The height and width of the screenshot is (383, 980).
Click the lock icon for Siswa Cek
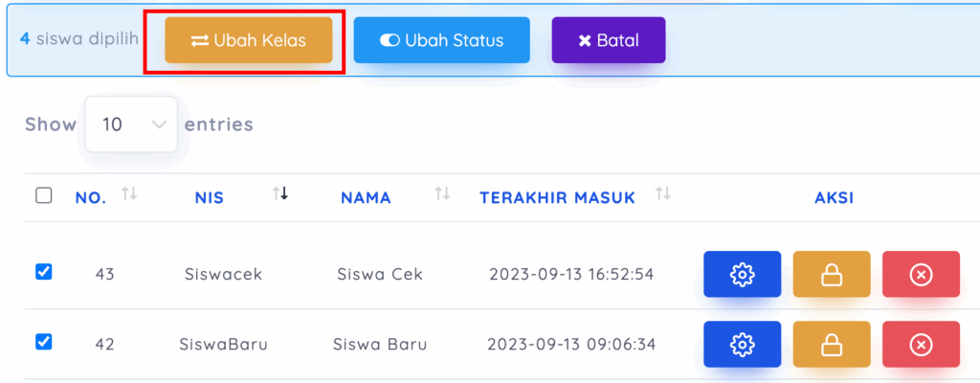coord(831,275)
